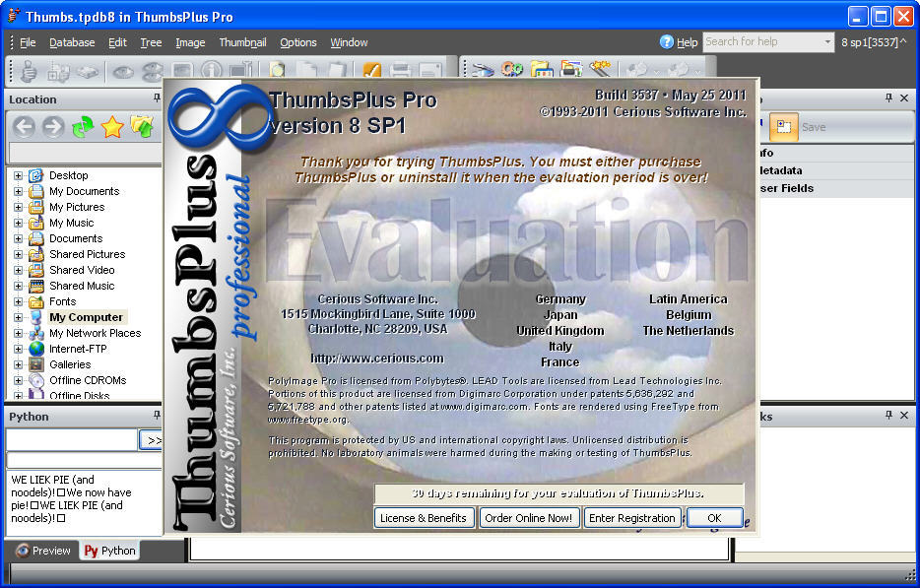920x588 pixels.
Task: Expand the Offline CDROMs tree node
Action: [x=18, y=380]
